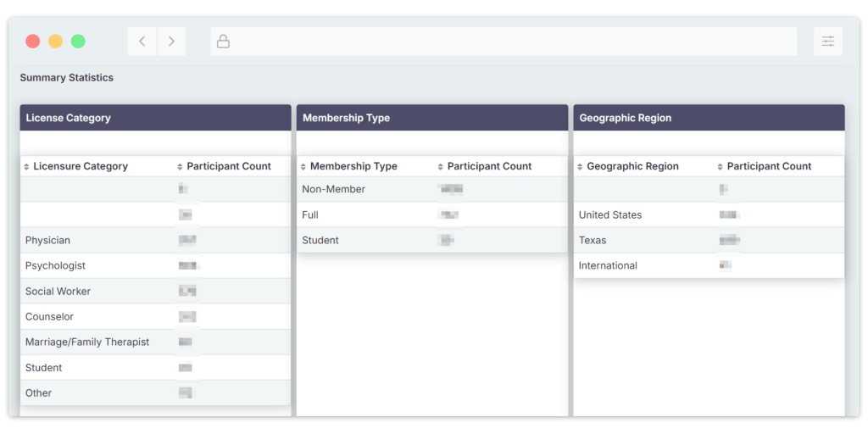Click the browser address bar field
868x434 pixels.
point(509,42)
